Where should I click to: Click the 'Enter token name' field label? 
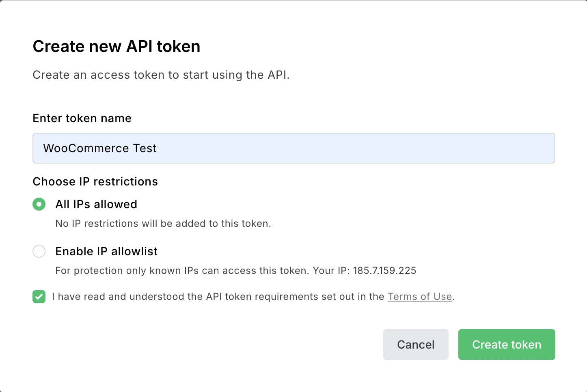pos(82,118)
